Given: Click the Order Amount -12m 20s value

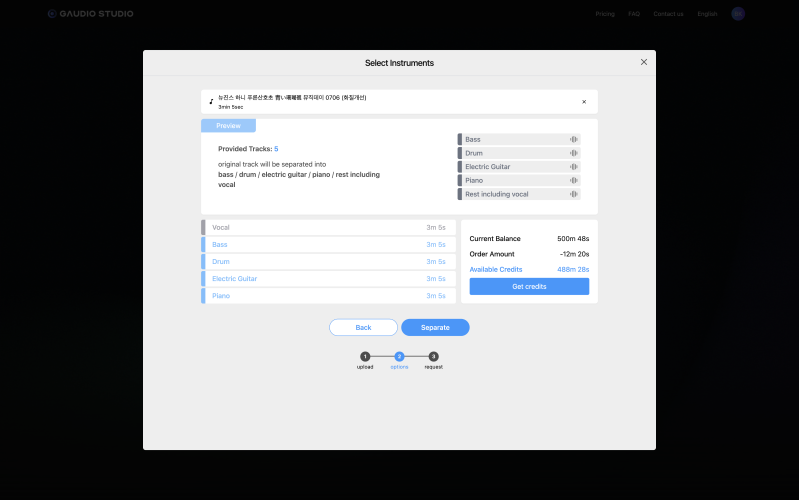Looking at the screenshot, I should click(x=574, y=254).
